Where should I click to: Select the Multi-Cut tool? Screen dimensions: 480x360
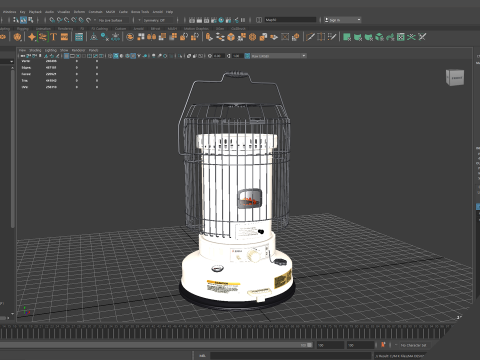click(310, 37)
